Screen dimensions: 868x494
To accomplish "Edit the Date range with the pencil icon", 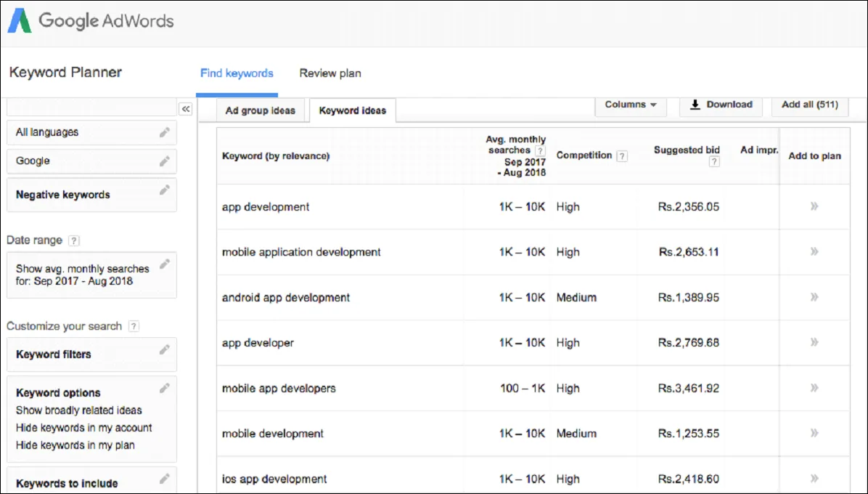I will 165,264.
